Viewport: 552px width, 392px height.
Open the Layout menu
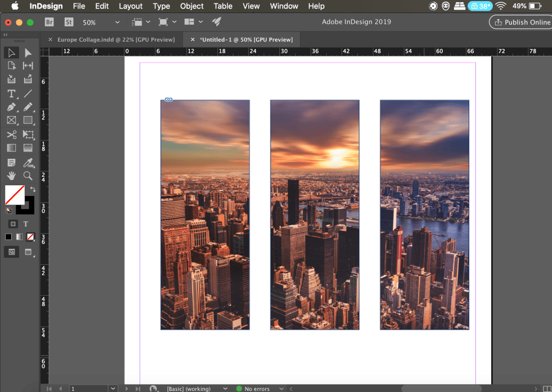pos(131,6)
